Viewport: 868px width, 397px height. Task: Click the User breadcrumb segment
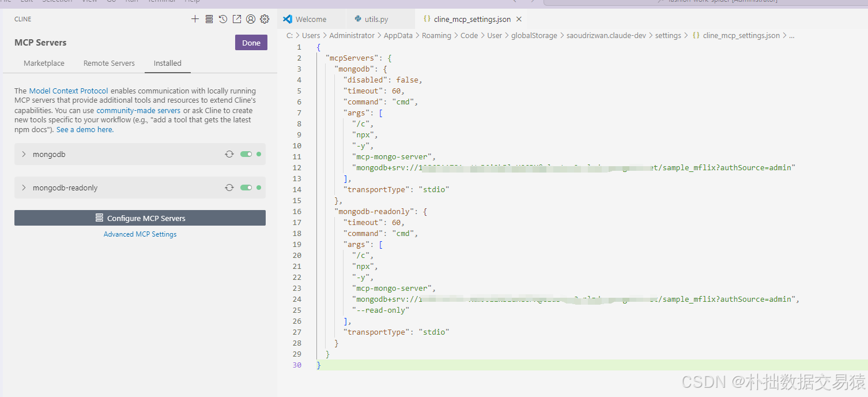[495, 35]
